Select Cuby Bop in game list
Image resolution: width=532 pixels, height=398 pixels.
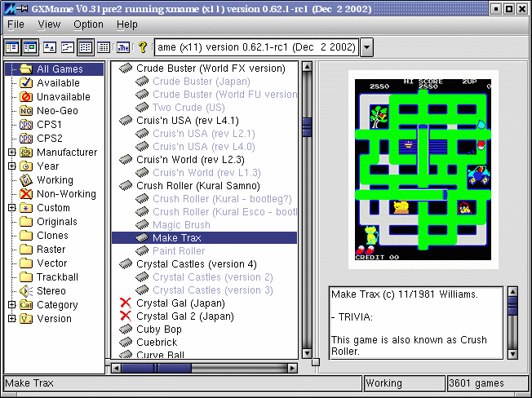159,329
